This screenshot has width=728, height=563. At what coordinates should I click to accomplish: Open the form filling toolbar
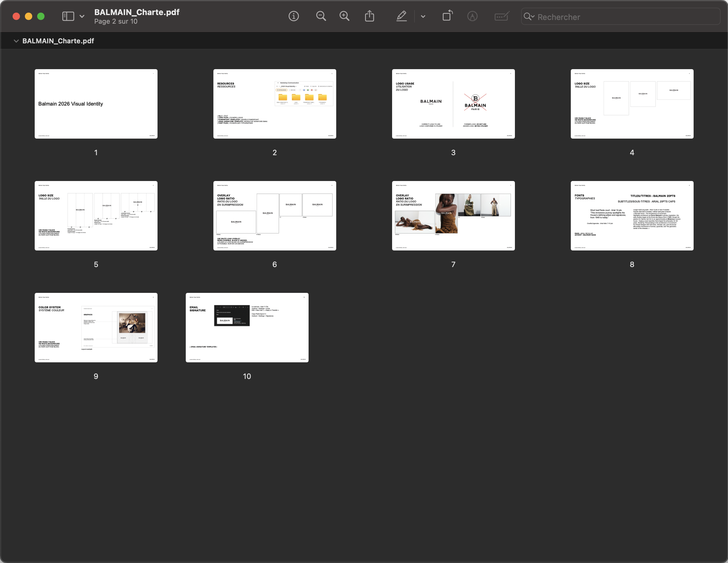[x=502, y=16]
